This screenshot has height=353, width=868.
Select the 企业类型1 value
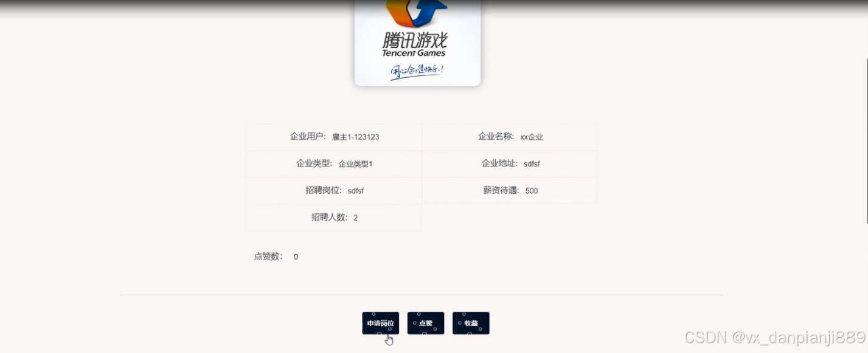click(x=355, y=164)
